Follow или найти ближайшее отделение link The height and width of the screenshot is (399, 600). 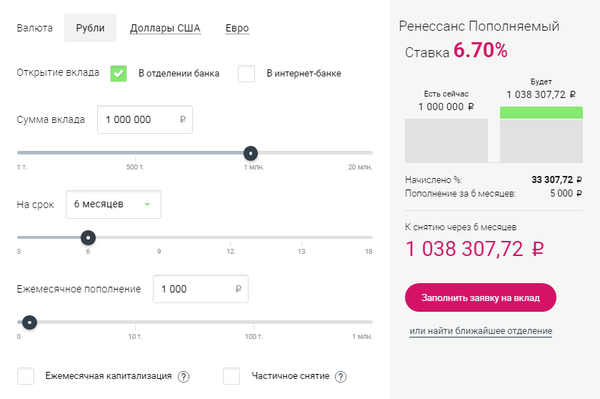click(481, 331)
